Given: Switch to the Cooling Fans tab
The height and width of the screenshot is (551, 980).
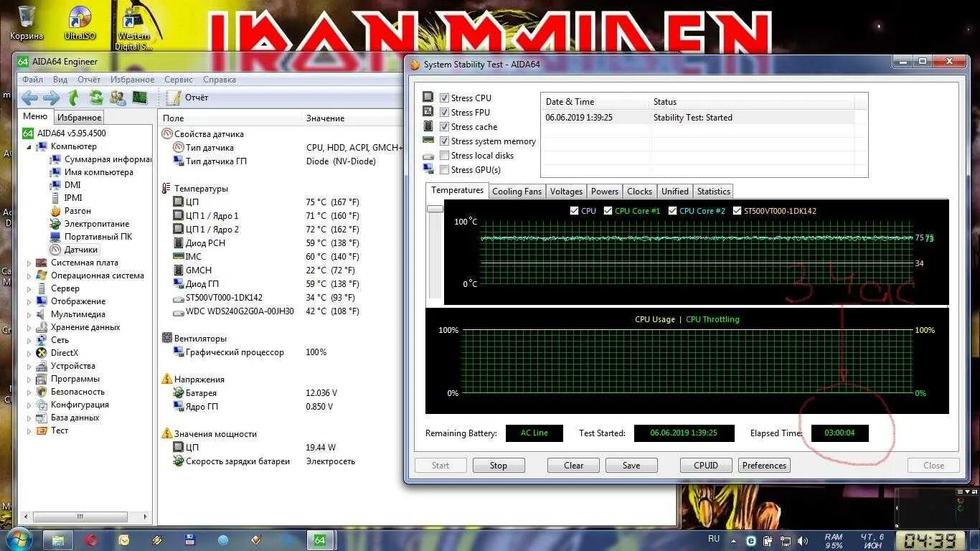Looking at the screenshot, I should point(517,192).
